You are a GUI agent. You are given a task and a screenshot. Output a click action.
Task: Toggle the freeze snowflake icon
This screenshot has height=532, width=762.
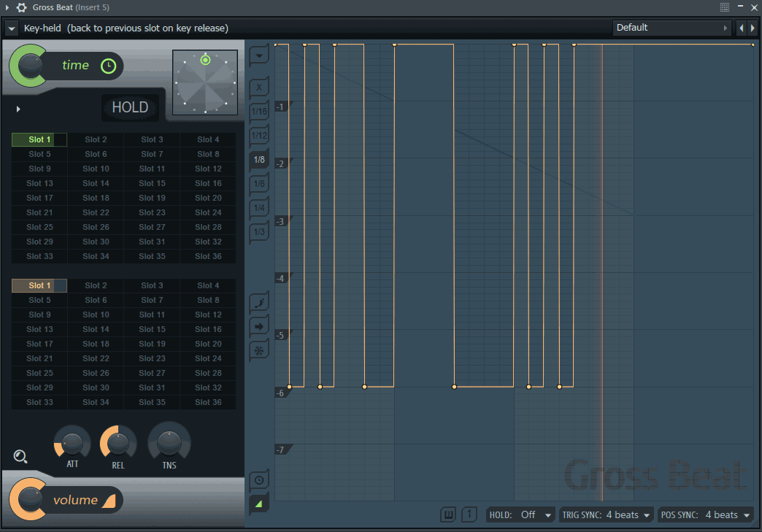[x=259, y=351]
